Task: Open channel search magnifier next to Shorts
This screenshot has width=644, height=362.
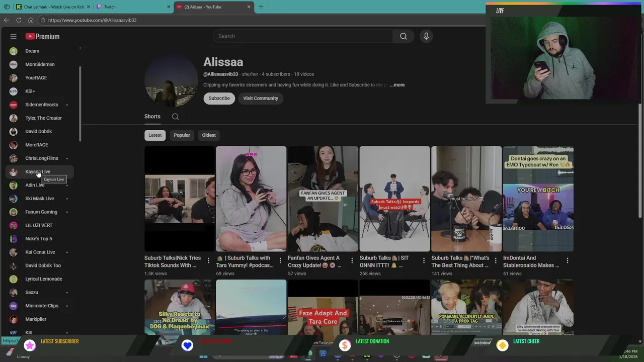Action: [175, 117]
